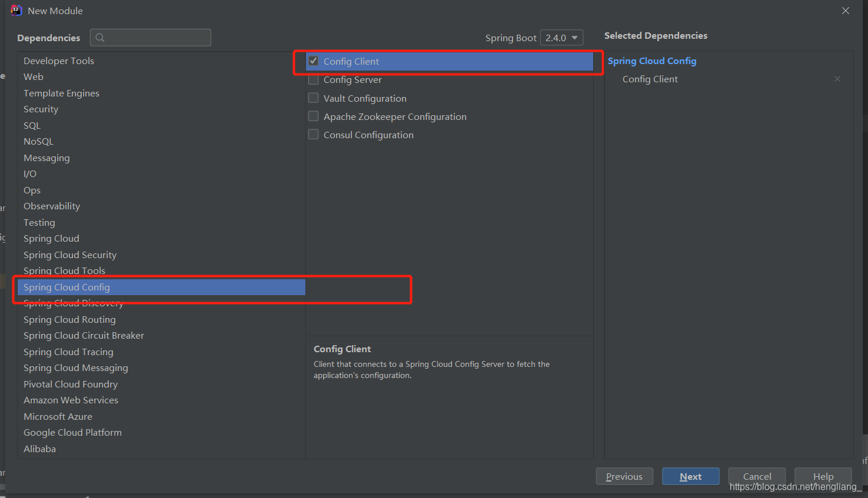This screenshot has height=498, width=868.
Task: Open the Spring Boot version dropdown
Action: coord(561,38)
